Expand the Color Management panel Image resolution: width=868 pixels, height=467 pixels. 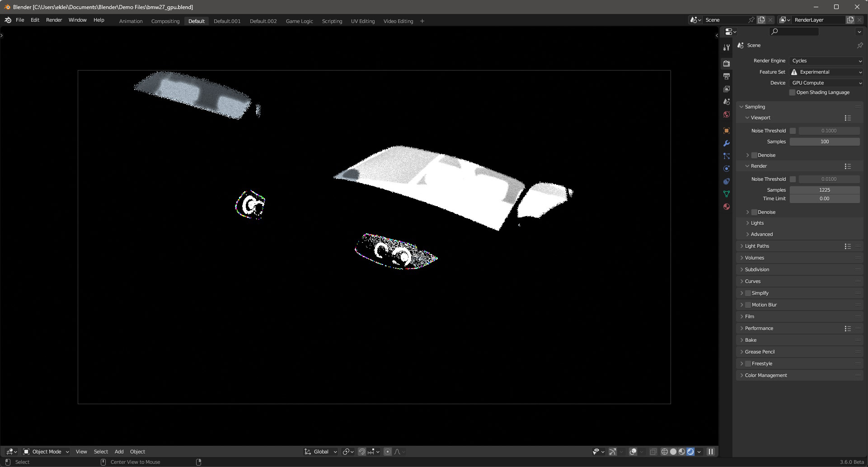click(765, 375)
